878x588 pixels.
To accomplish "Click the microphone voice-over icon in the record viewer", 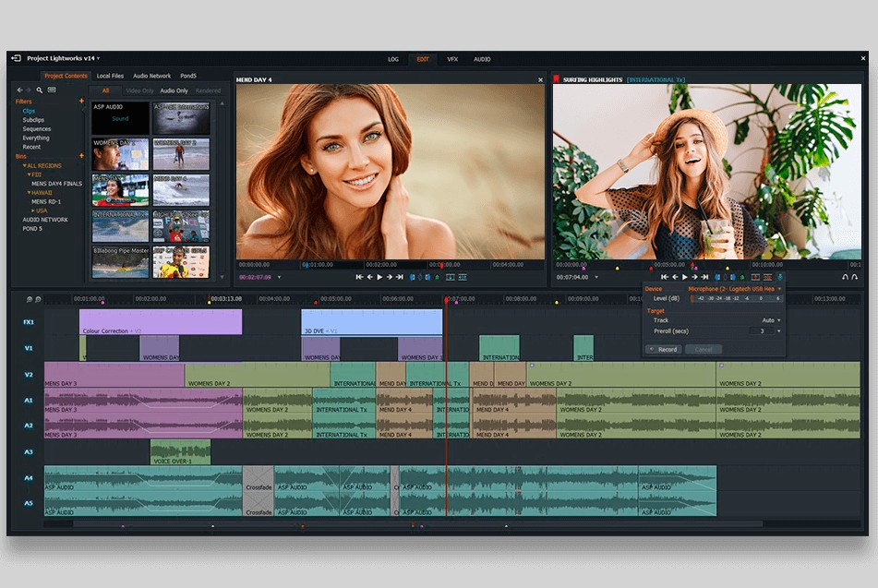I will [780, 277].
